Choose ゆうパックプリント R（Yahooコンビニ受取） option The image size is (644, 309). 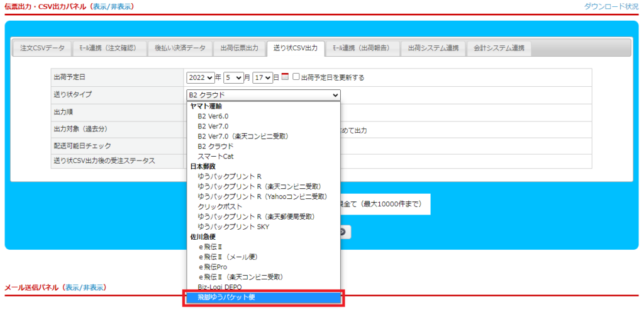click(264, 196)
